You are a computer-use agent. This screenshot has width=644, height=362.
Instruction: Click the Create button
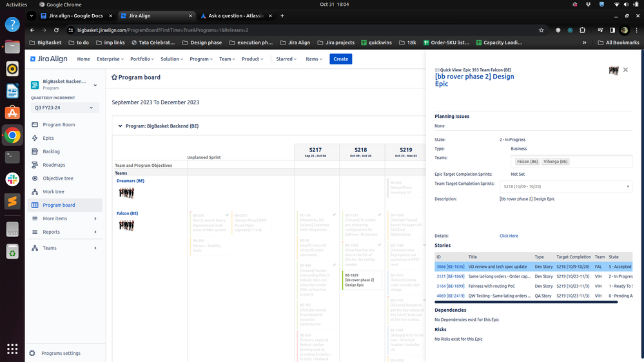[x=340, y=59]
